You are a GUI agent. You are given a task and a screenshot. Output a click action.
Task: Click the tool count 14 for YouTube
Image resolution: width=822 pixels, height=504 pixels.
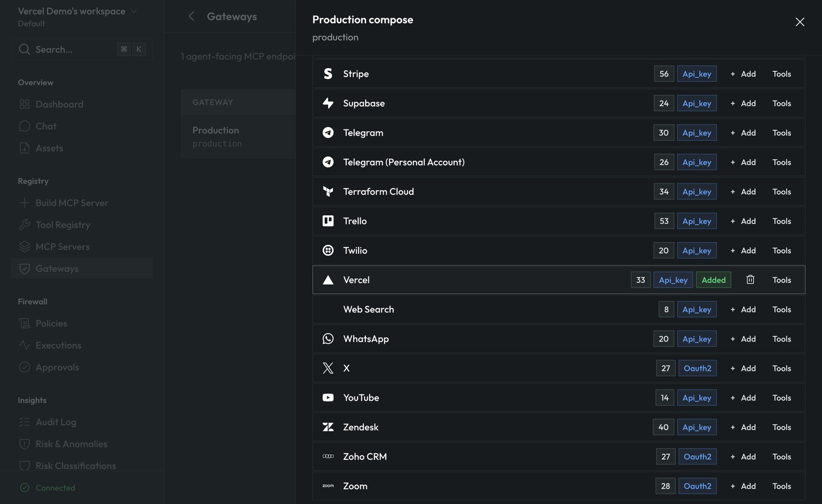pos(664,398)
